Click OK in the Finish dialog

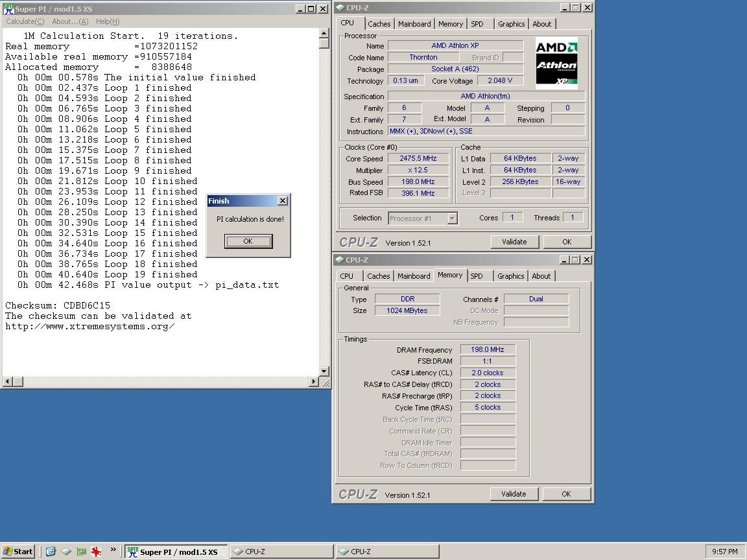[248, 241]
